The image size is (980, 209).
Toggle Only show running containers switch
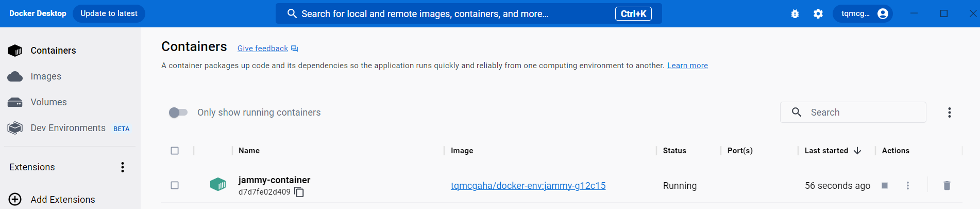(178, 112)
